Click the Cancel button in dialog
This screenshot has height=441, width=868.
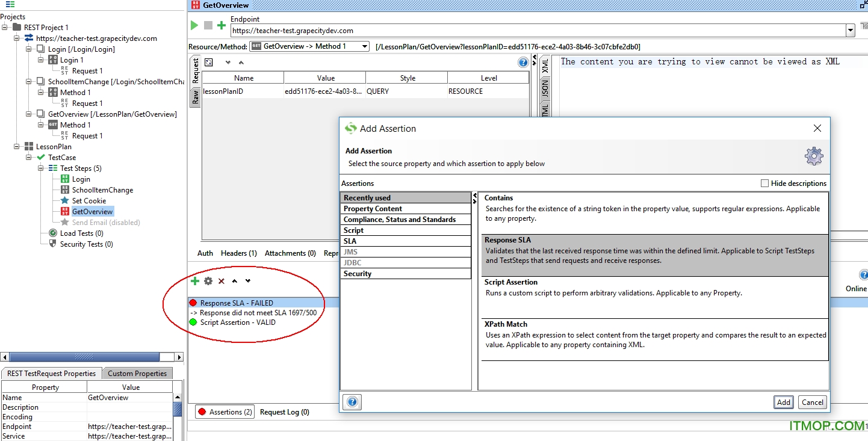813,402
